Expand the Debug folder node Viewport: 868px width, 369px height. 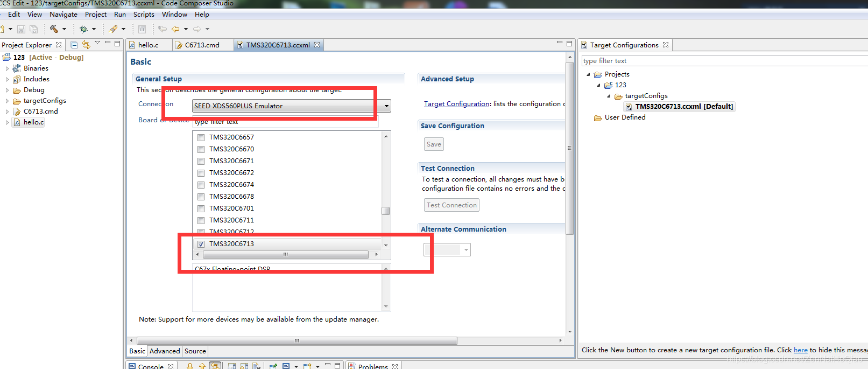(7, 90)
